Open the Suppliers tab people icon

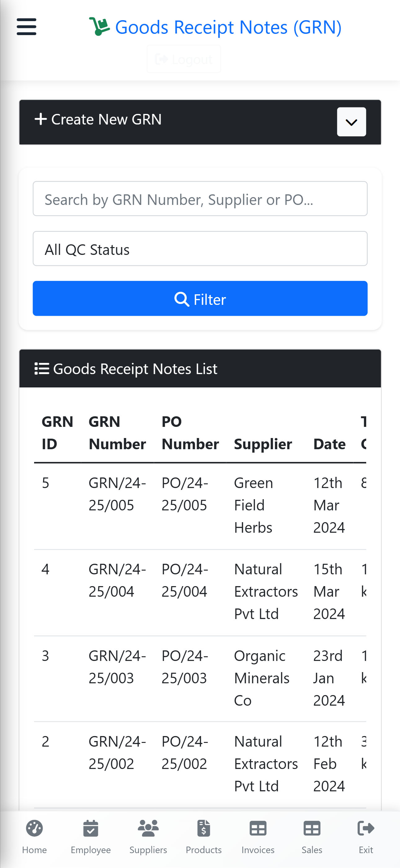(x=148, y=828)
